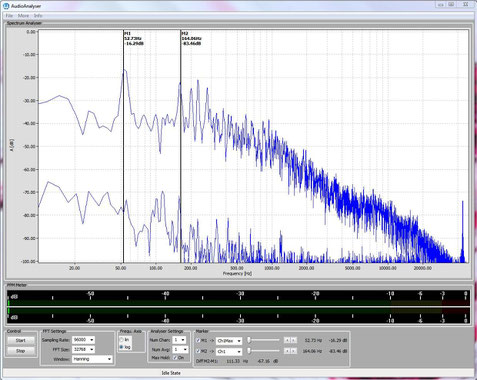
Task: Open the FFT Size dropdown
Action: point(84,349)
